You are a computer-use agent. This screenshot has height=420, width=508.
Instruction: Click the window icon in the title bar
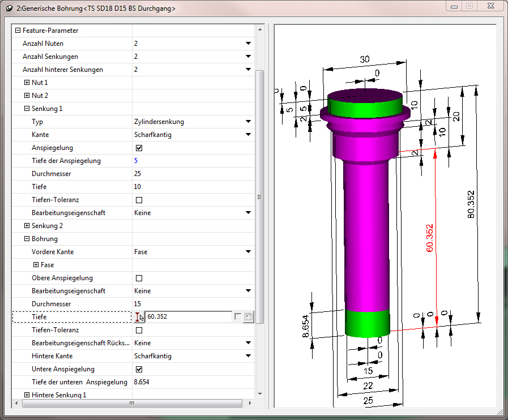(8, 8)
